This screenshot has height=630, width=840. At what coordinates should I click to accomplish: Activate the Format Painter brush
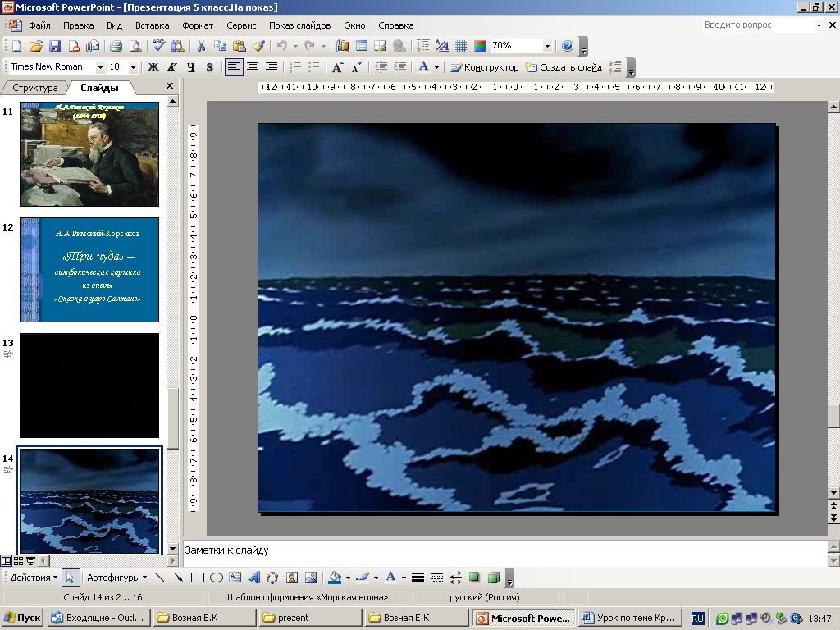click(258, 46)
